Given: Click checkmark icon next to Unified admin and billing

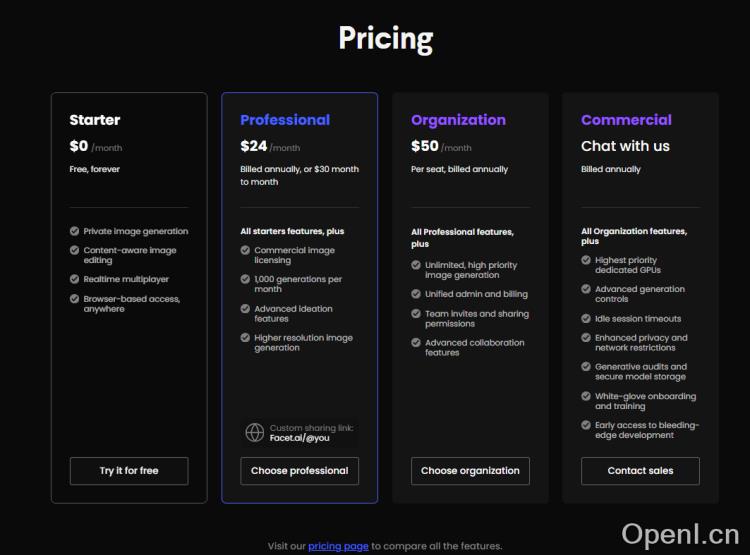Looking at the screenshot, I should (416, 294).
